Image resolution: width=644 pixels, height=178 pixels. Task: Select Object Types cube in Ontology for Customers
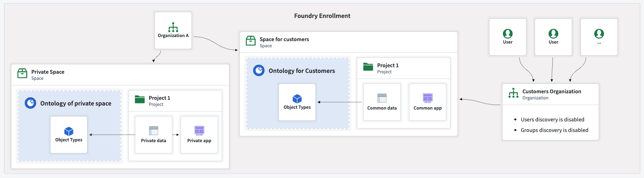point(297,99)
